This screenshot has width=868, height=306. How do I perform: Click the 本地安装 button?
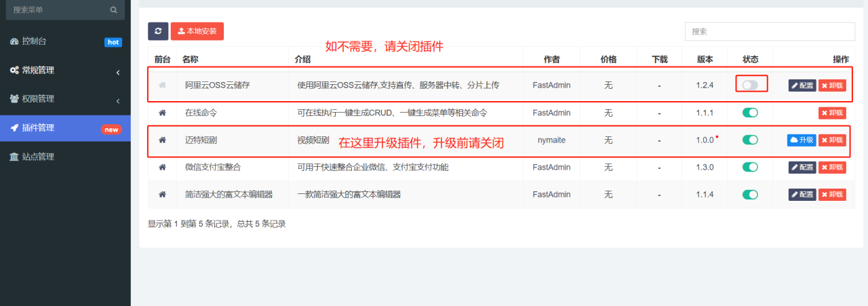coord(197,31)
